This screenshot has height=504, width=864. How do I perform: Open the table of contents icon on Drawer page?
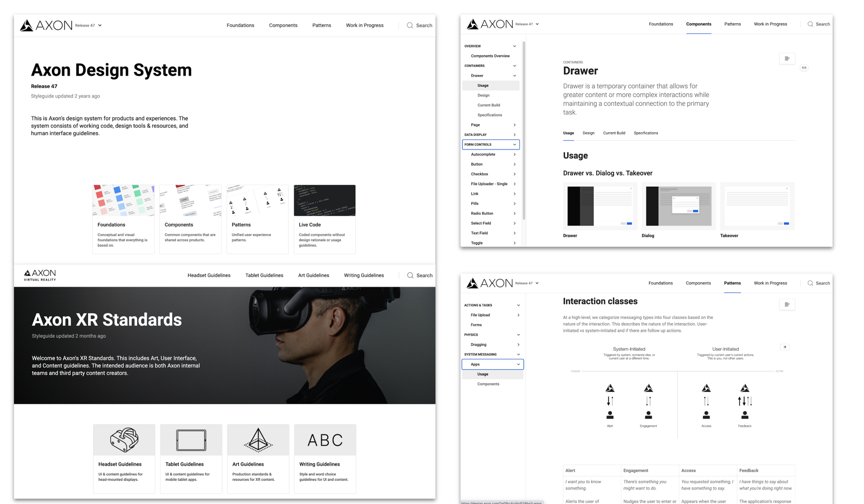(787, 58)
